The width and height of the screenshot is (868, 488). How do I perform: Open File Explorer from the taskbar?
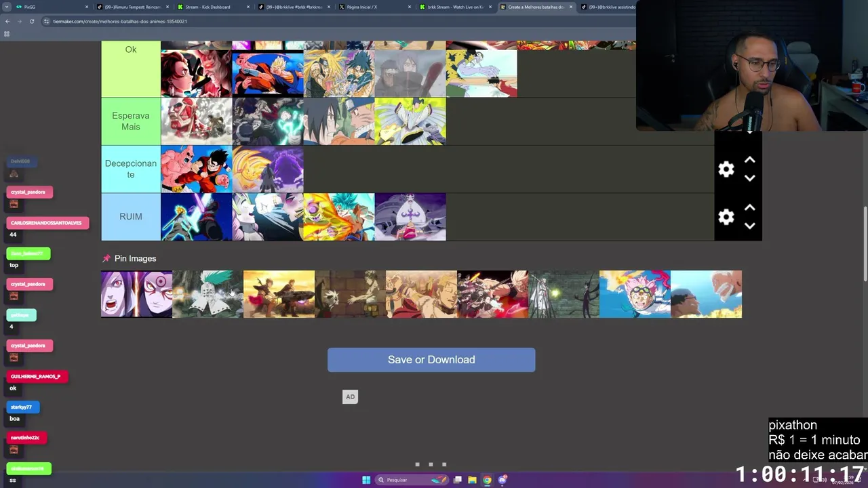[472, 480]
